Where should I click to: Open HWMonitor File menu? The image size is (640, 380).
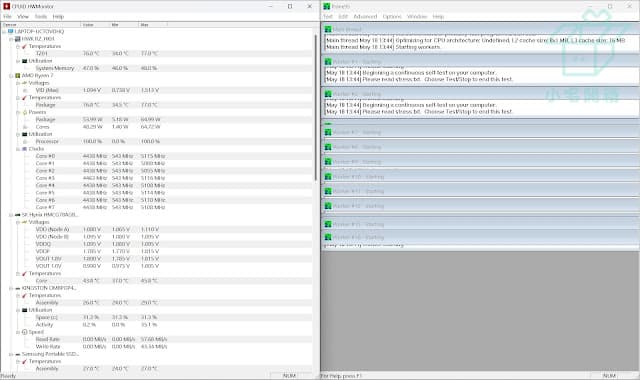(7, 17)
